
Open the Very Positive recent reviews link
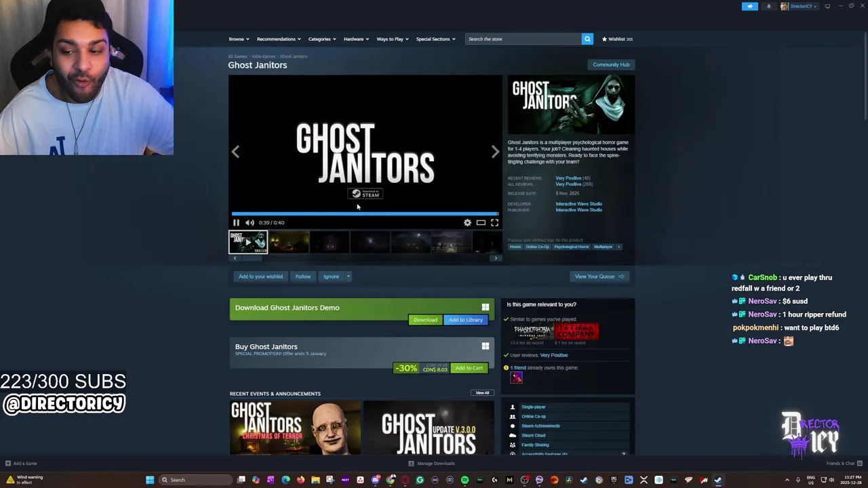(x=568, y=178)
